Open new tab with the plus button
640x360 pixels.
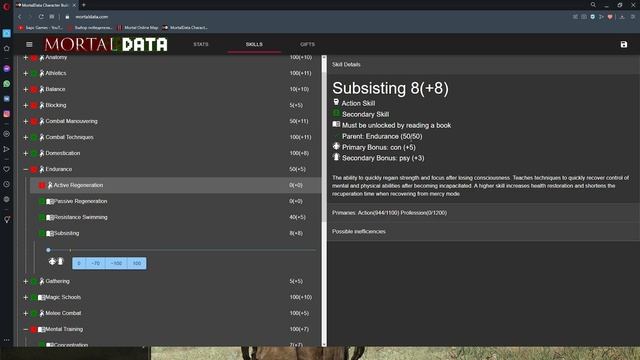click(84, 5)
